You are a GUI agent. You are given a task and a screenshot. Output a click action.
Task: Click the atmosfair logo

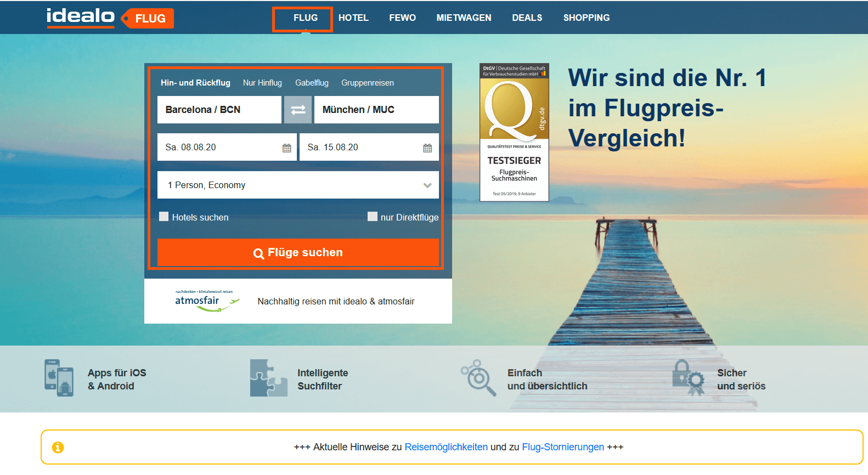coord(207,301)
